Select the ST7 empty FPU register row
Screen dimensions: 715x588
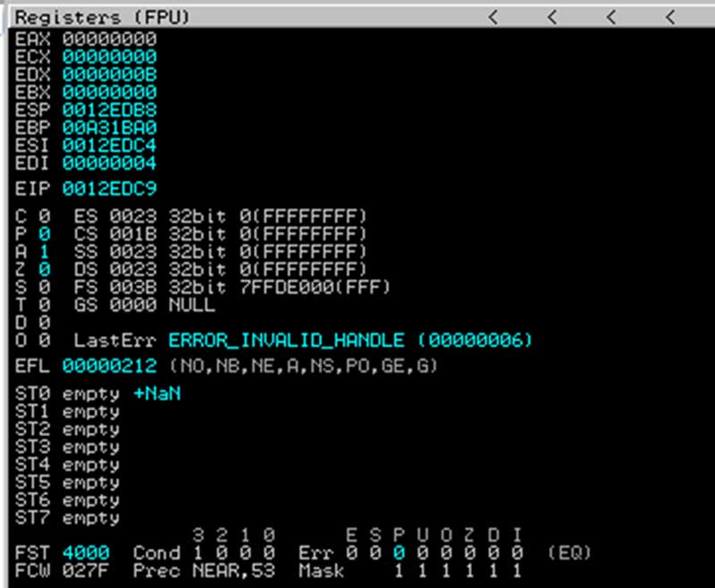67,517
